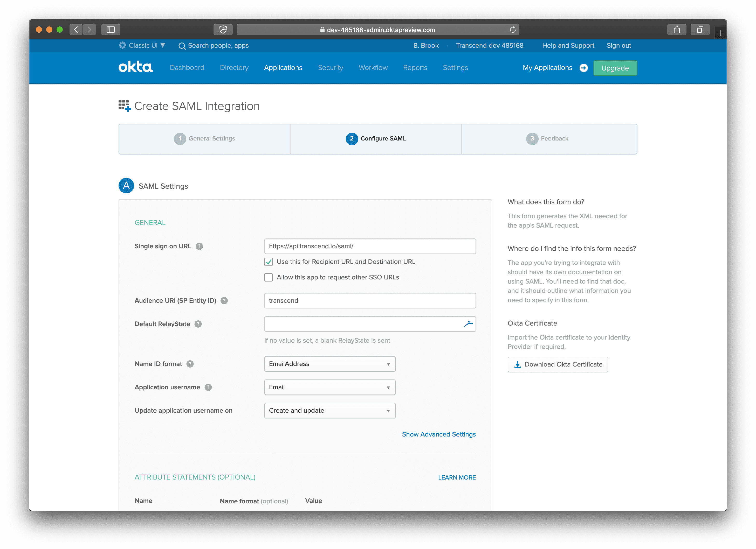Click help icon next to Default RelayState
756x549 pixels.
198,324
